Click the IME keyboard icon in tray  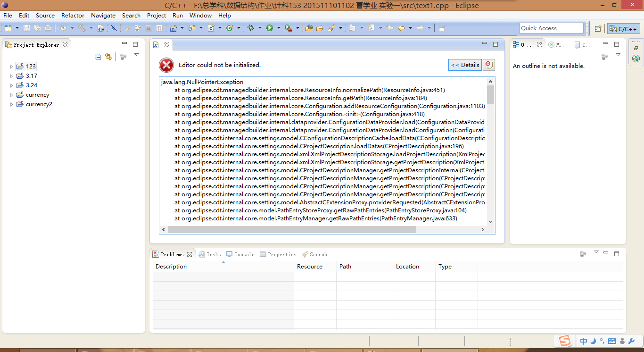pos(612,341)
